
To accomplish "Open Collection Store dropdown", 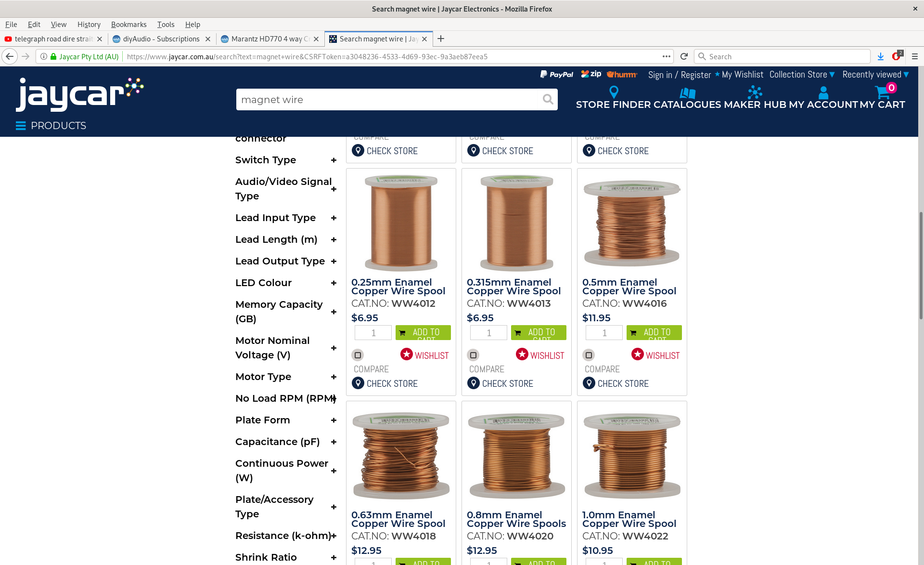I will point(802,75).
